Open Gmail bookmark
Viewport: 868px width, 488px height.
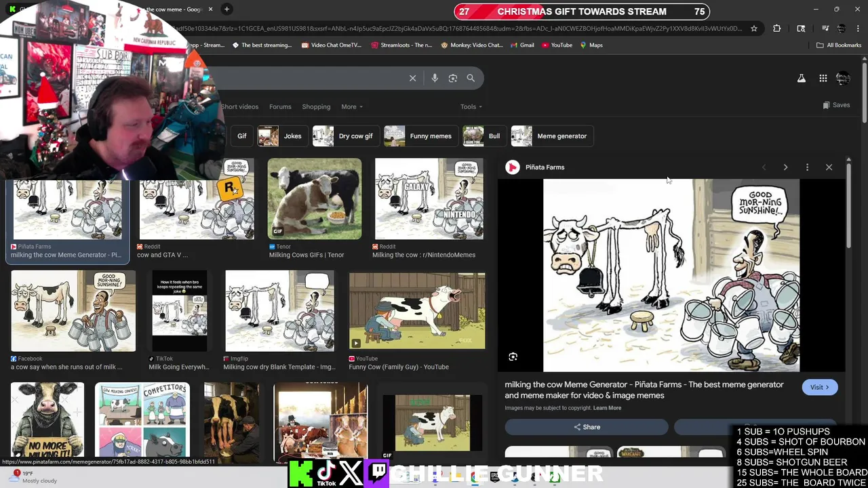pyautogui.click(x=522, y=45)
